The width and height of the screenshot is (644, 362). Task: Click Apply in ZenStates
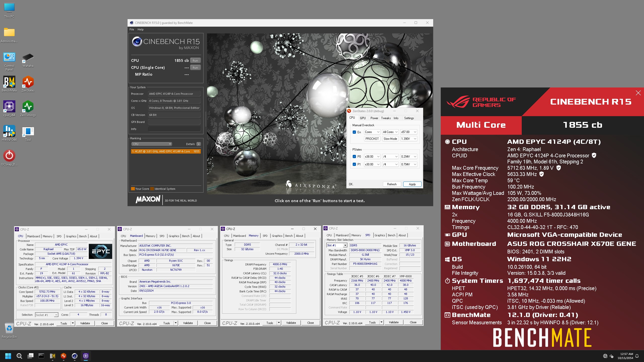click(412, 184)
